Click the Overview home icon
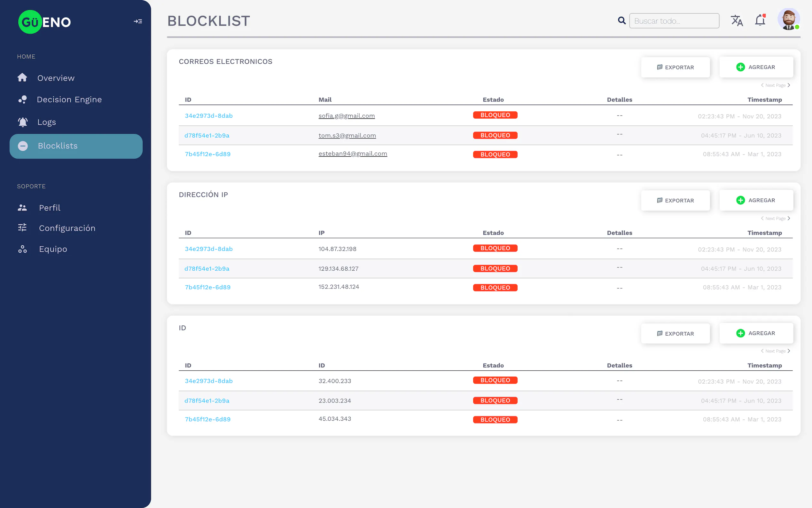812x508 pixels. pos(22,78)
